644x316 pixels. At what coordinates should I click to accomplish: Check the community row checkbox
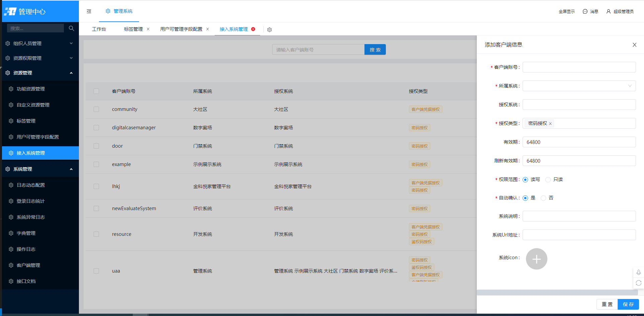pyautogui.click(x=96, y=109)
